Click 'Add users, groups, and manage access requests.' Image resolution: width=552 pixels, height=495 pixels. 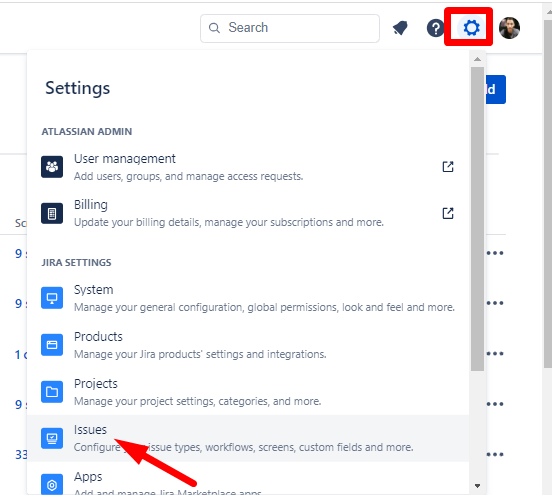188,176
